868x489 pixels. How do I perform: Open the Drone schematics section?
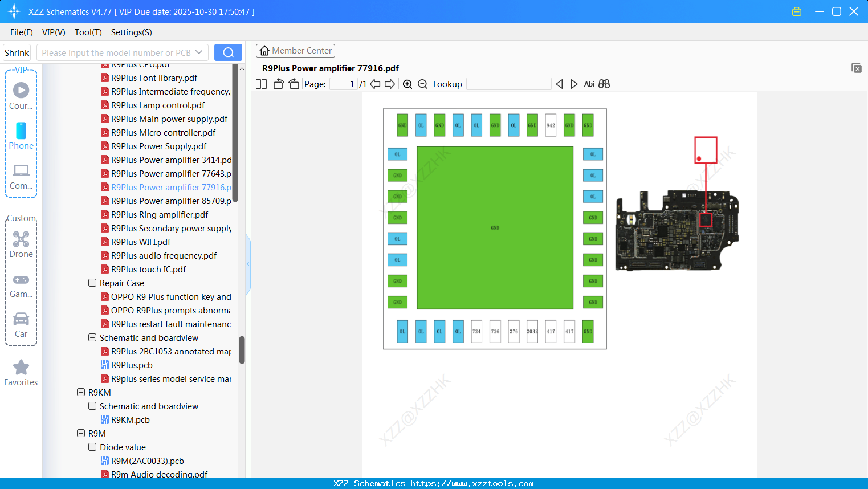click(21, 244)
